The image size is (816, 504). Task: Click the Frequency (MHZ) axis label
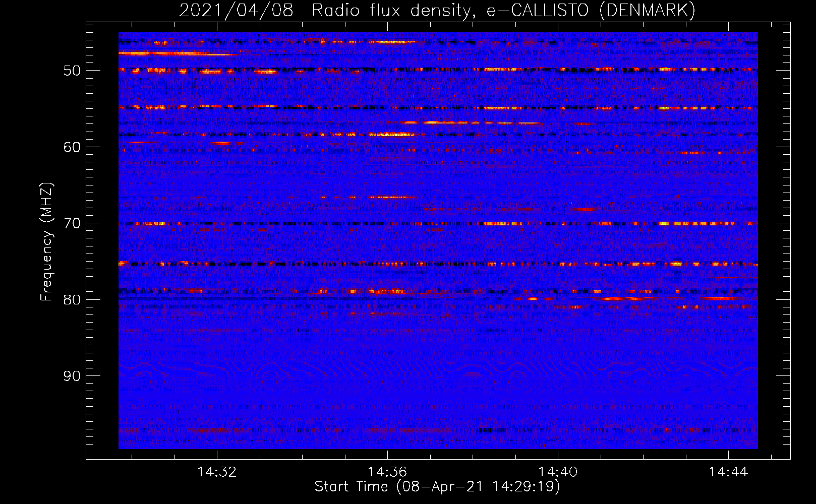click(46, 242)
